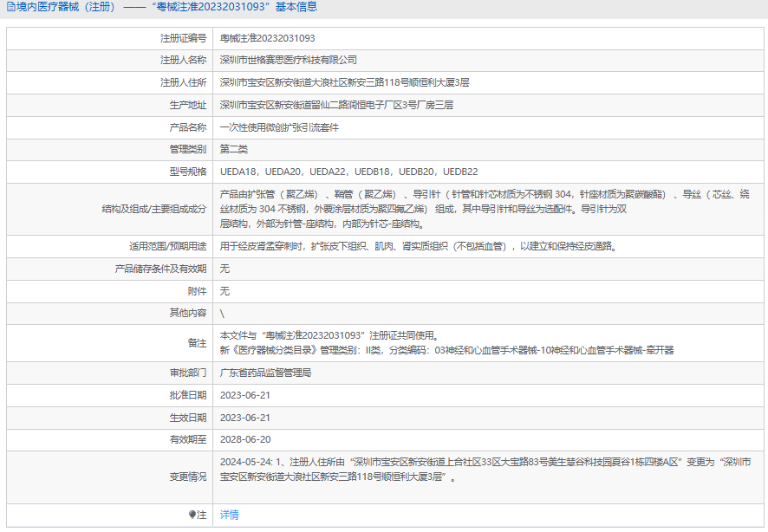768x532 pixels.
Task: Select the 无 value in the 产品储存条件及有效期 row
Action: pos(225,269)
